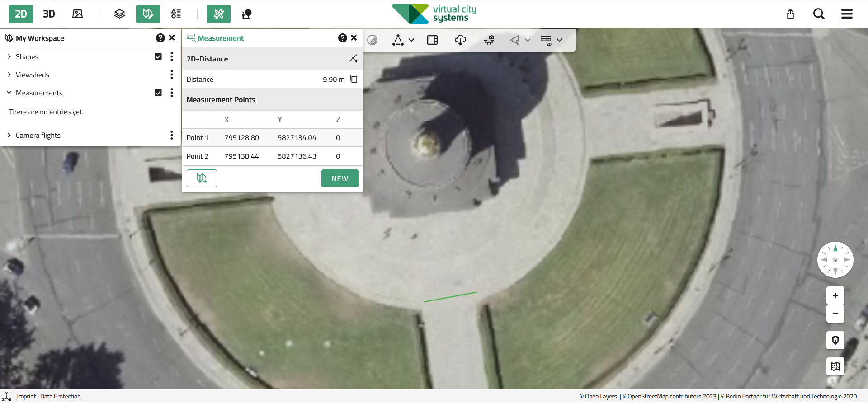Switch to 3D map view
This screenshot has width=868, height=403.
point(49,14)
